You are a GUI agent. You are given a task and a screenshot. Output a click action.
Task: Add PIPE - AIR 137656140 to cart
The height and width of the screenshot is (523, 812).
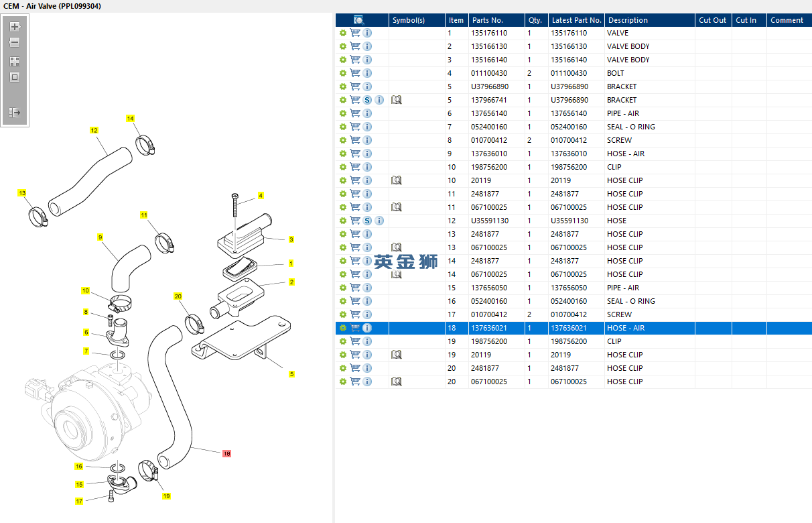(355, 113)
